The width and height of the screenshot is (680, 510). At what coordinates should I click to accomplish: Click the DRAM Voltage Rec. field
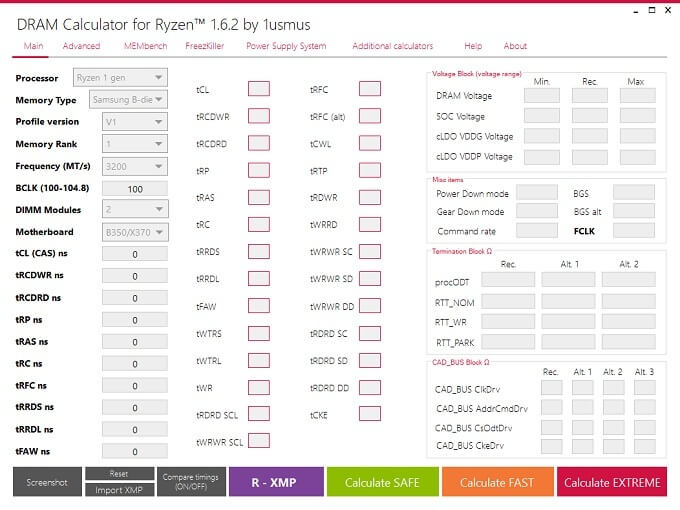tap(590, 95)
